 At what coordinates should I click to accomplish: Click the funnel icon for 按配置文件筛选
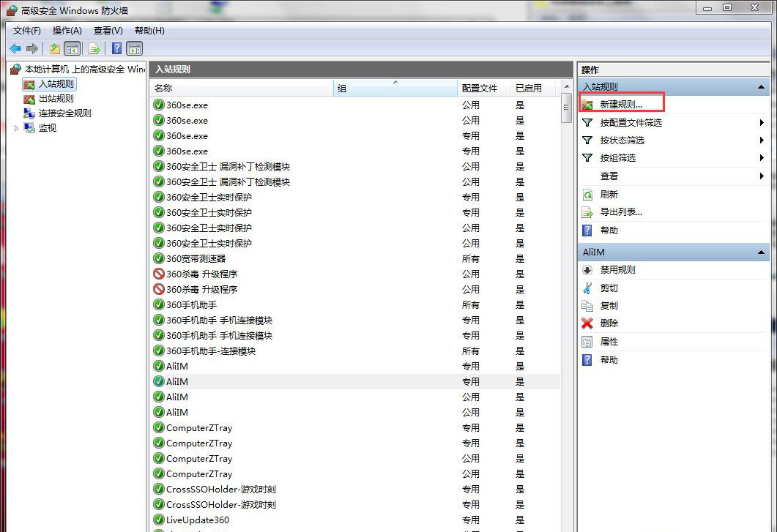587,122
